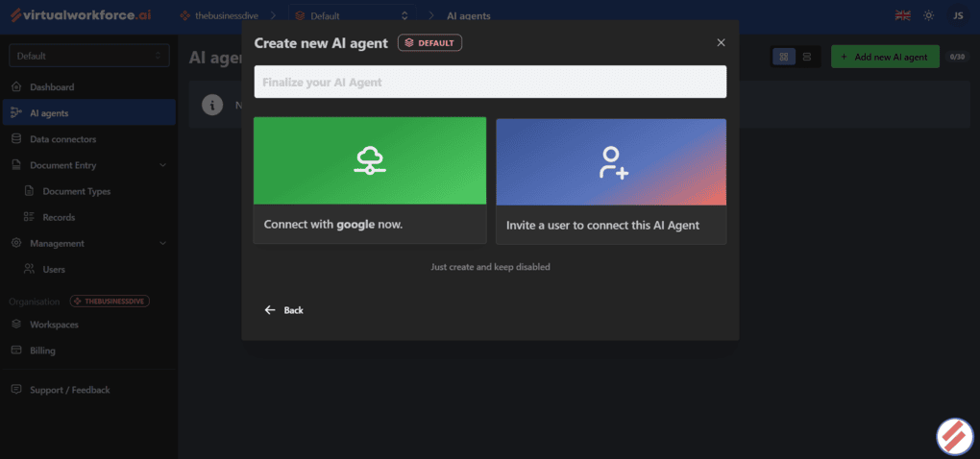The width and height of the screenshot is (980, 459).
Task: Click the add user icon
Action: 613,162
